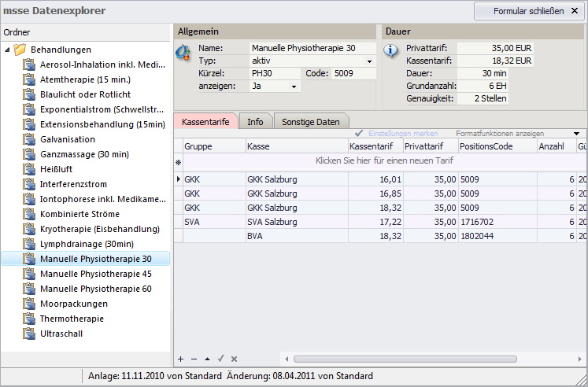
Task: Click the Moorpackungen item icon
Action: click(x=29, y=304)
